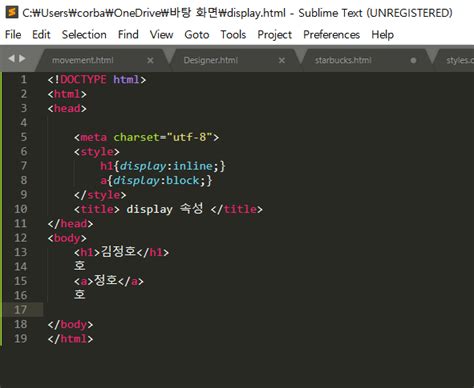Viewport: 474px width, 388px height.
Task: Click the DOCTYPE keyword on line 1
Action: pos(83,80)
